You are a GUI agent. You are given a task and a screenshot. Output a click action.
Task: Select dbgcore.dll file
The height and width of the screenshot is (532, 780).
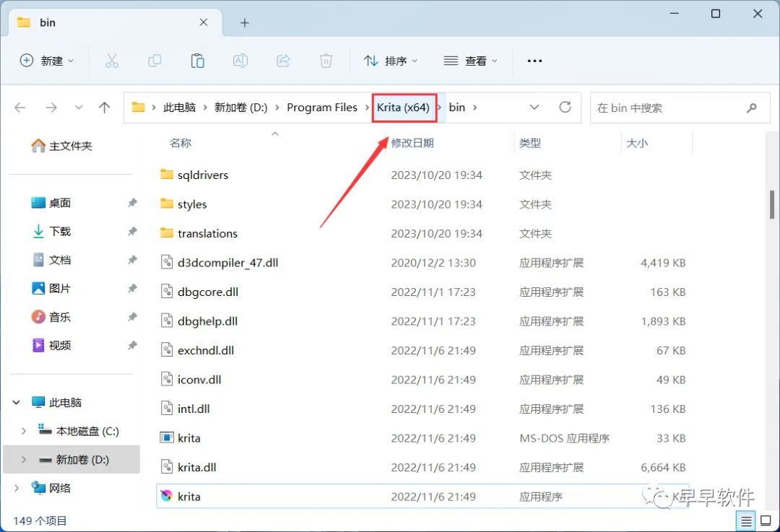(422, 292)
